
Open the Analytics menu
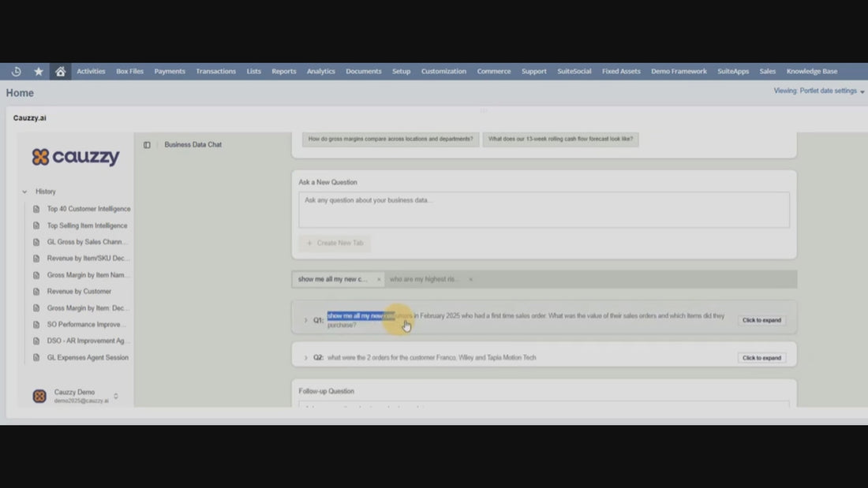tap(320, 71)
